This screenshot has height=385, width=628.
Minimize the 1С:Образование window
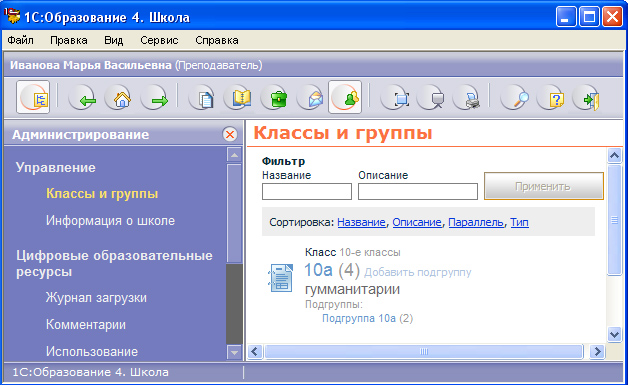(566, 17)
